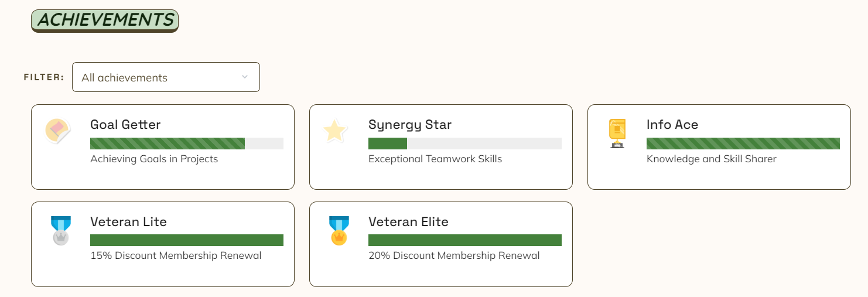This screenshot has width=868, height=297.
Task: Click the Veteran Elite gold medal icon
Action: point(339,230)
